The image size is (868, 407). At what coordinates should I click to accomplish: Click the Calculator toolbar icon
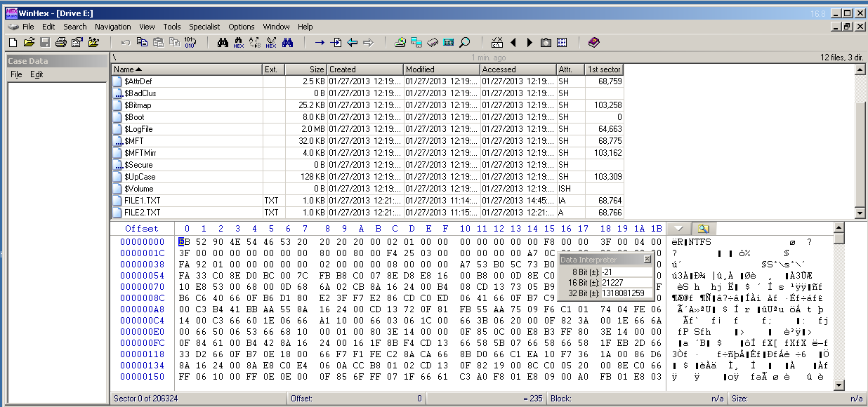449,43
